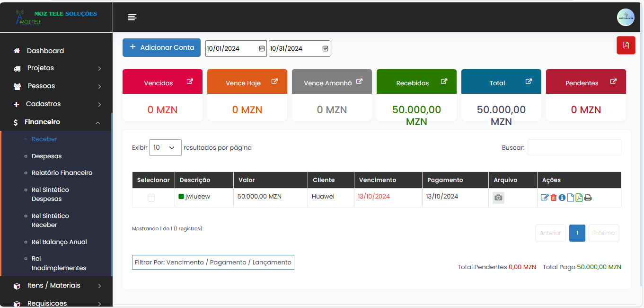Click the red PDF export icon top right
The width and height of the screenshot is (644, 308).
626,45
